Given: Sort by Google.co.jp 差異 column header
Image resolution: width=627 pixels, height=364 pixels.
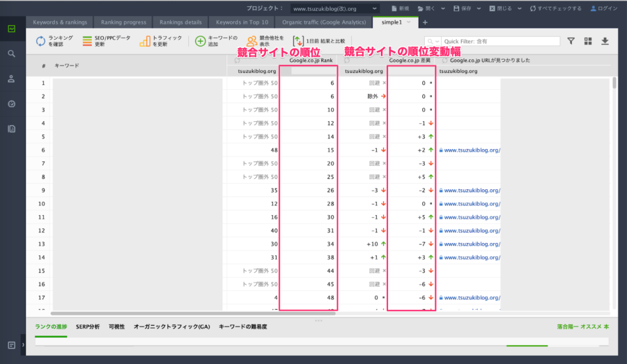Looking at the screenshot, I should [410, 61].
